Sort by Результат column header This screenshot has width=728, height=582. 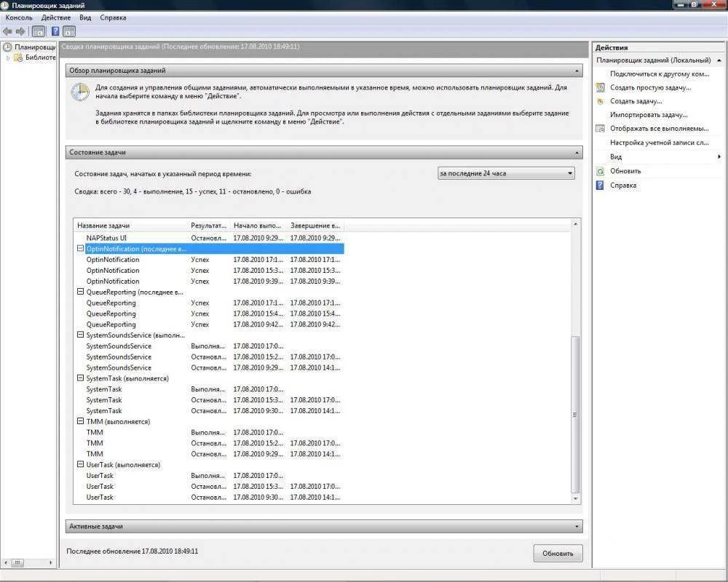pyautogui.click(x=208, y=226)
